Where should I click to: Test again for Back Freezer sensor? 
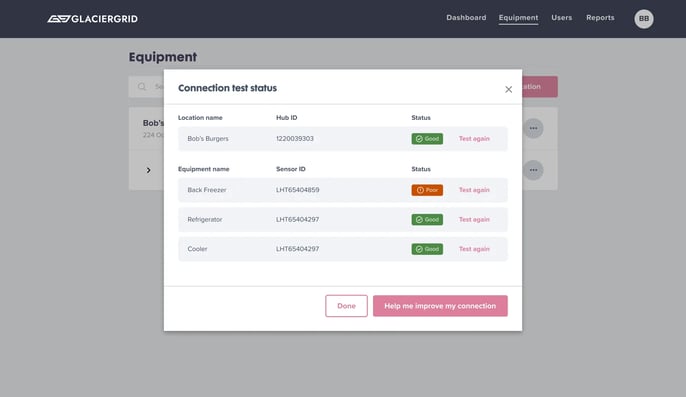click(474, 190)
